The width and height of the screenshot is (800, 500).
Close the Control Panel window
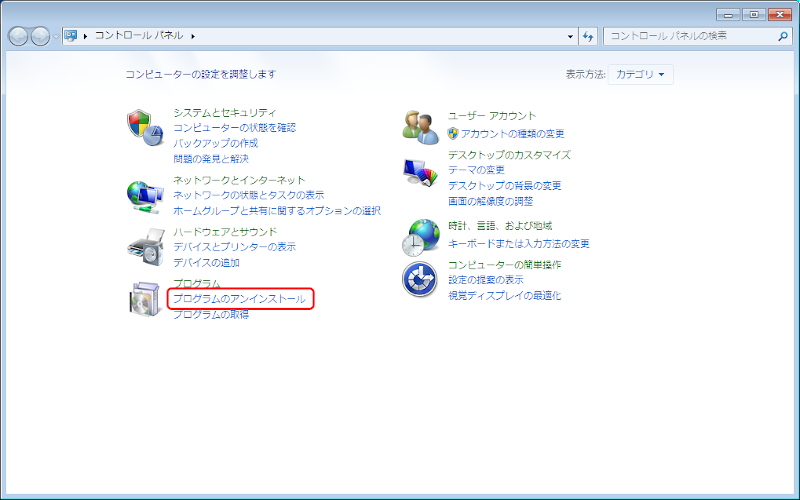[x=780, y=15]
